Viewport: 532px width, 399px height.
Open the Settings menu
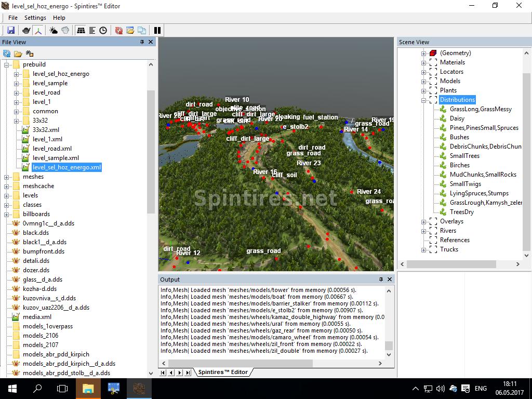click(x=35, y=18)
